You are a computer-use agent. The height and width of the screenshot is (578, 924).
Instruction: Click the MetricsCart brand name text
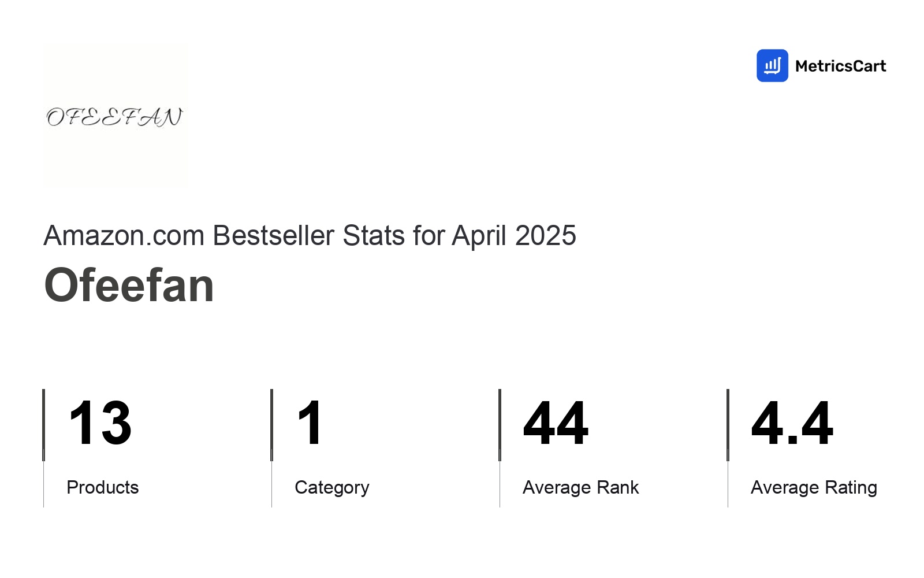(840, 66)
